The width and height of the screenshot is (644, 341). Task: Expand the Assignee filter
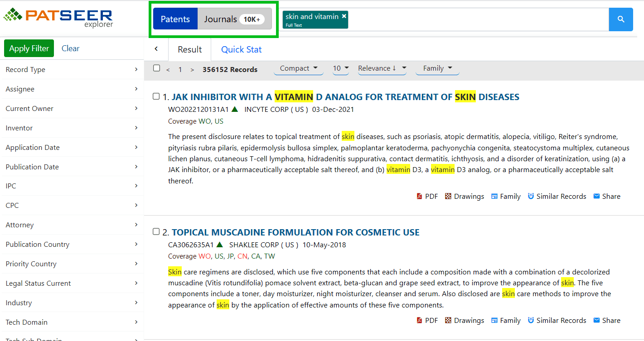tap(72, 89)
